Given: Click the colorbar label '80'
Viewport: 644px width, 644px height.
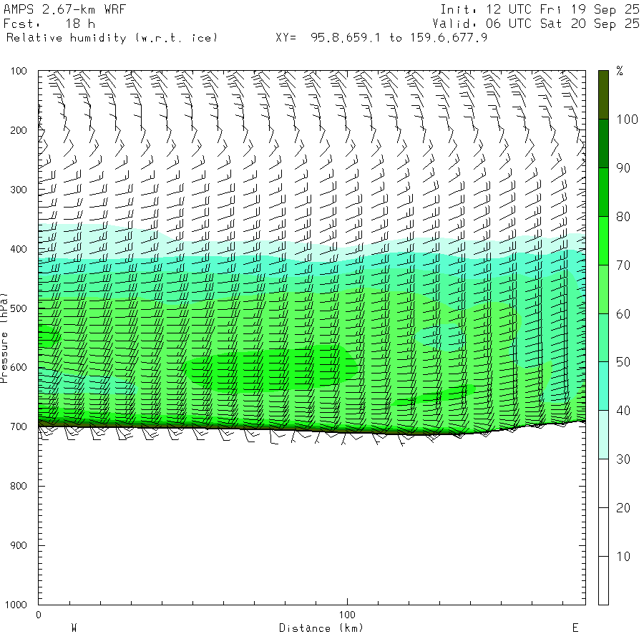Looking at the screenshot, I should click(623, 216).
